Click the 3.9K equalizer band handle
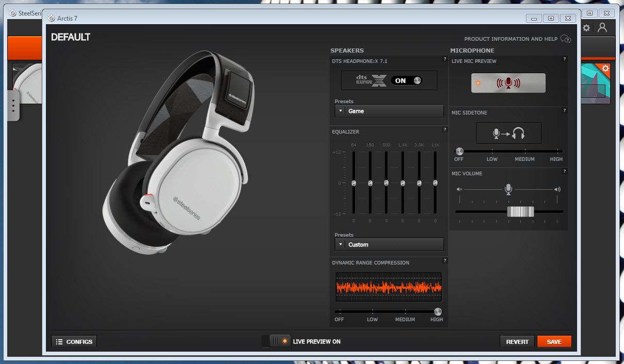Viewport: 624px width, 364px height. click(419, 183)
